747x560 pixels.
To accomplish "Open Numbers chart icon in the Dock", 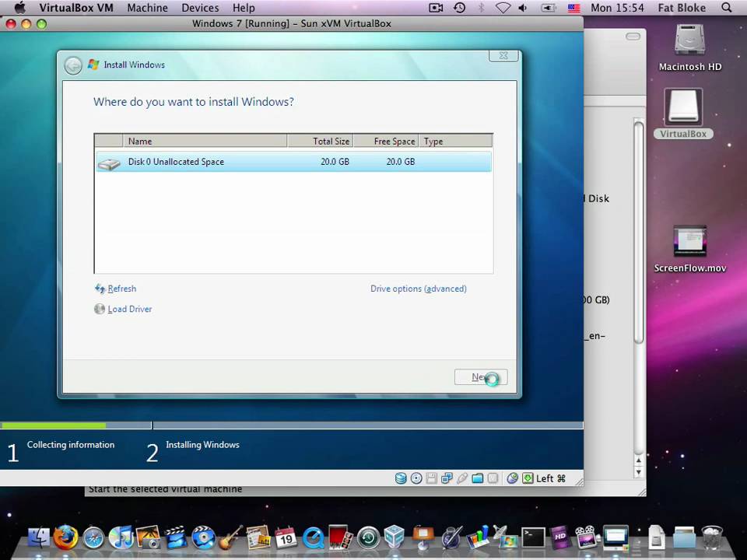I will (478, 537).
